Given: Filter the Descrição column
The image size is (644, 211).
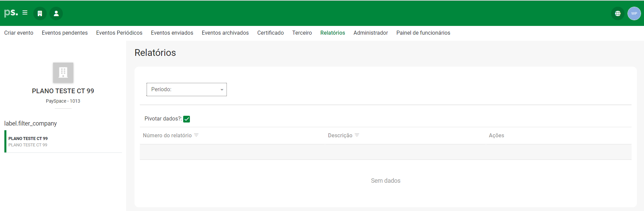Looking at the screenshot, I should 357,135.
